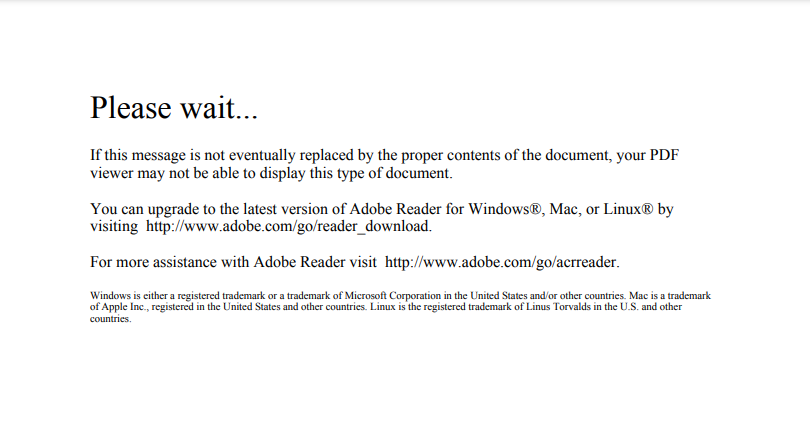
Task: Select the word "Linux®" in the upgrade sentence
Action: click(628, 209)
